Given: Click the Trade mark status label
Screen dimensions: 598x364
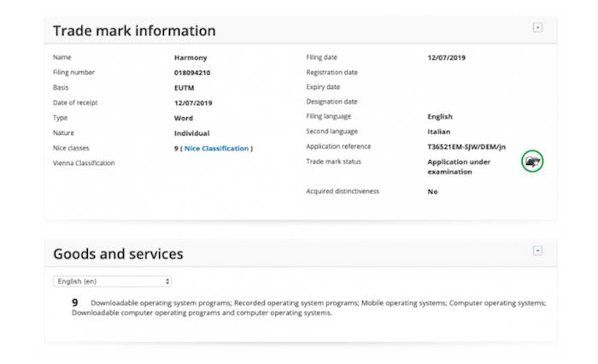Looking at the screenshot, I should point(333,161).
